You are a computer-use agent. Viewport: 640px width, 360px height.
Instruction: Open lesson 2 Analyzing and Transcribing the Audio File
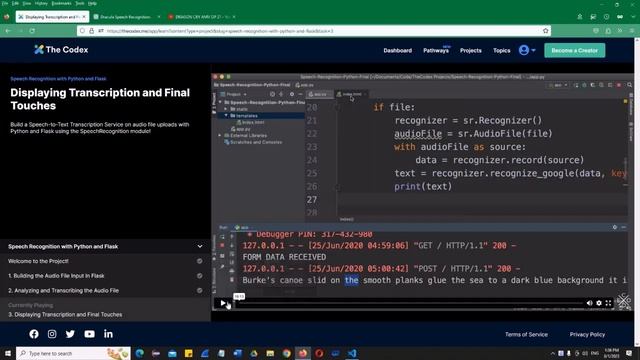[63, 291]
